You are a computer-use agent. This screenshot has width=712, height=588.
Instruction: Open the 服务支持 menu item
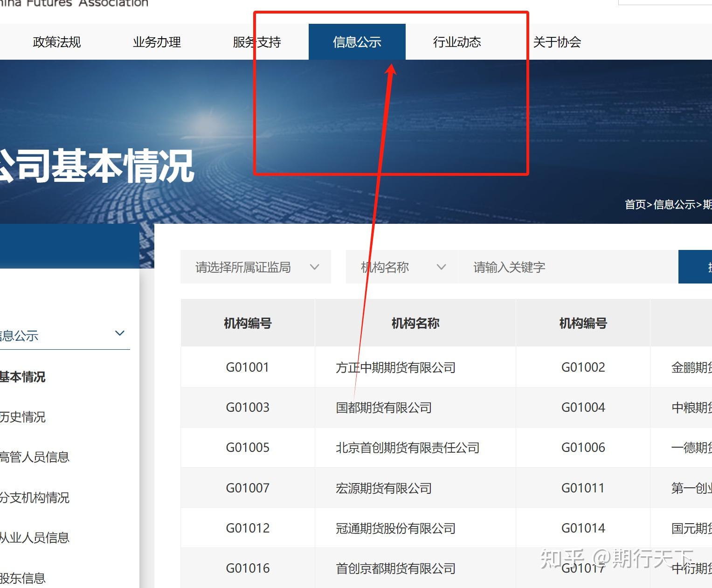[x=257, y=42]
